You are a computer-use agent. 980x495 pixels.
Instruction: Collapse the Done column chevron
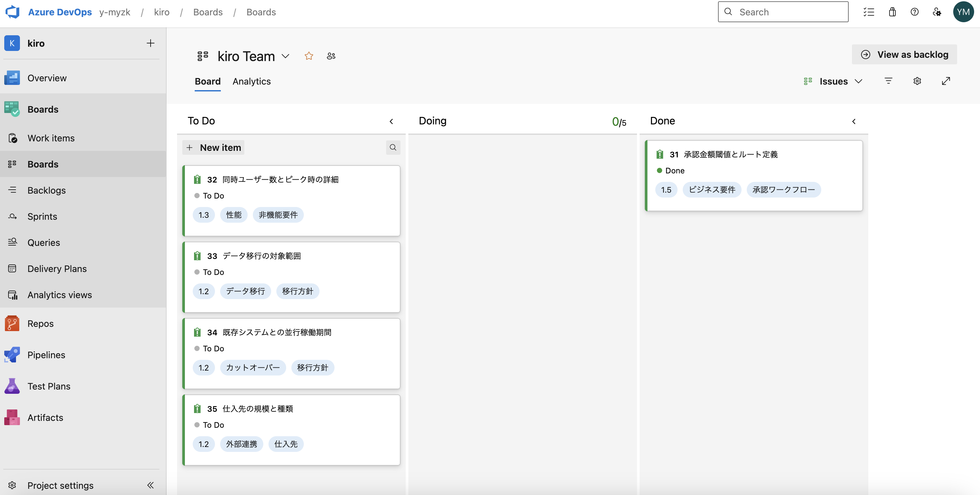click(x=854, y=121)
